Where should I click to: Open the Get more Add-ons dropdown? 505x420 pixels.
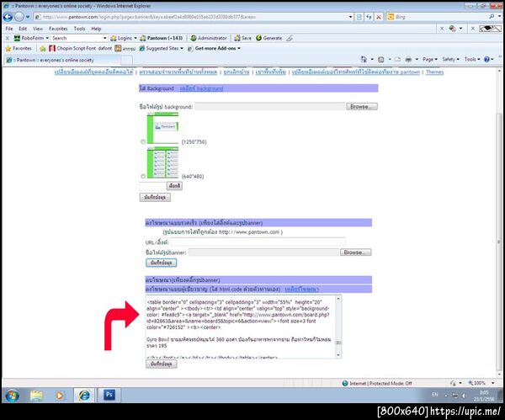click(x=214, y=48)
